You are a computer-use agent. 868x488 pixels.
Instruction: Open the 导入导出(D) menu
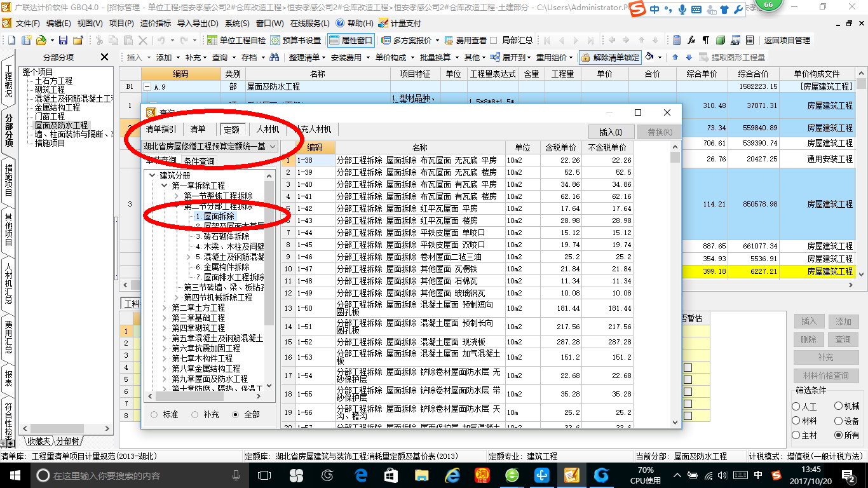click(x=198, y=23)
